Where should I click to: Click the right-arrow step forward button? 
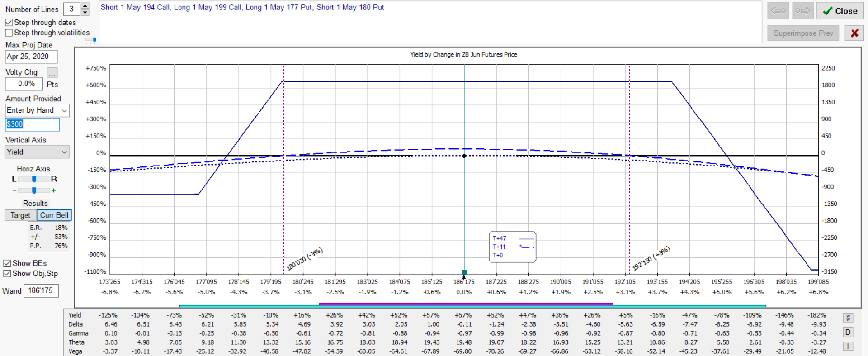803,11
